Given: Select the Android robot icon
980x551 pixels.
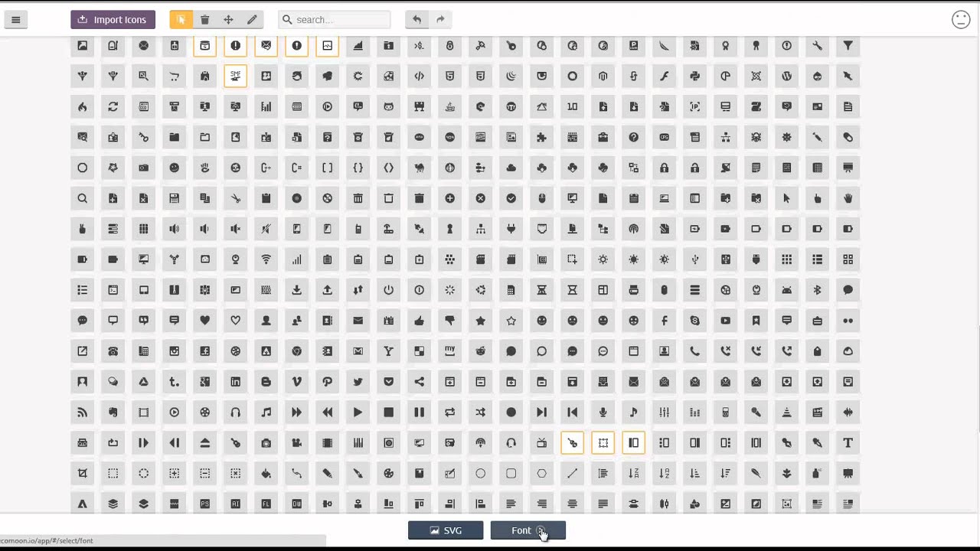Looking at the screenshot, I should coord(786,290).
